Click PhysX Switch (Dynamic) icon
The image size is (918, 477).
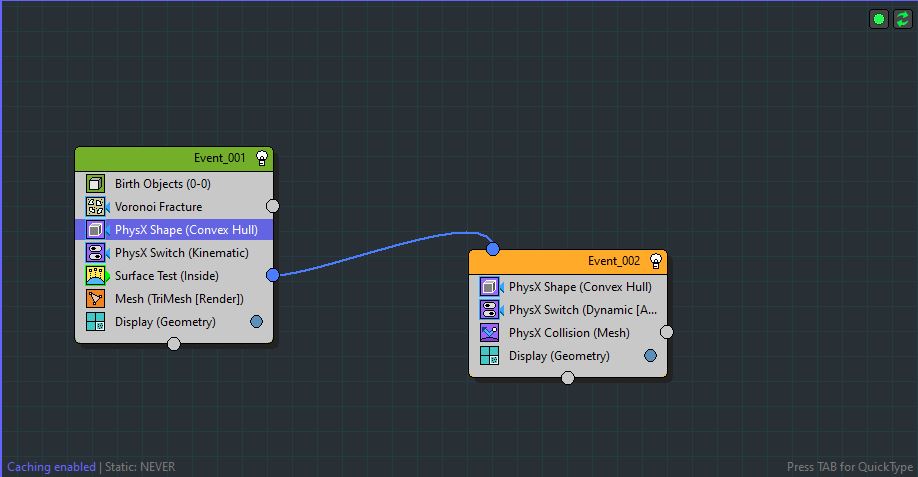pos(489,310)
